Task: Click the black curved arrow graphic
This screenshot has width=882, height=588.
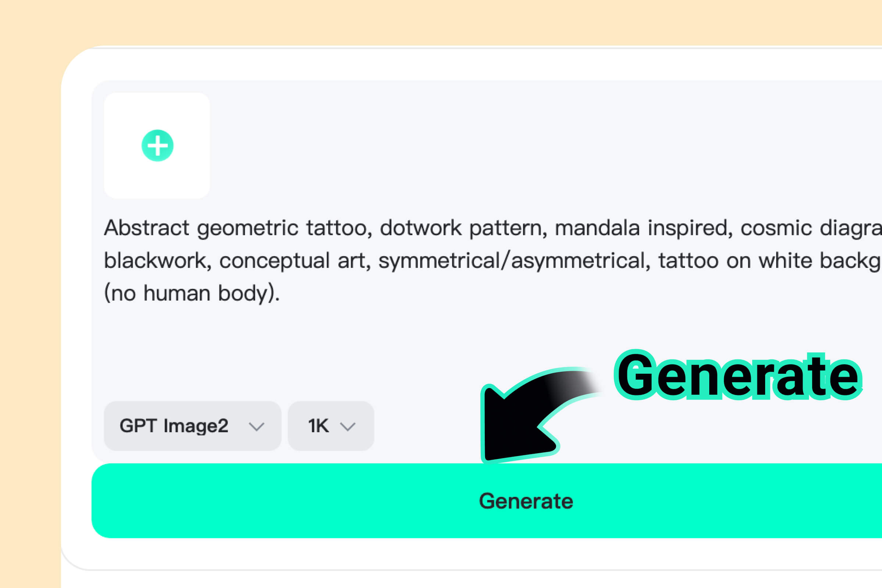Action: (540, 415)
